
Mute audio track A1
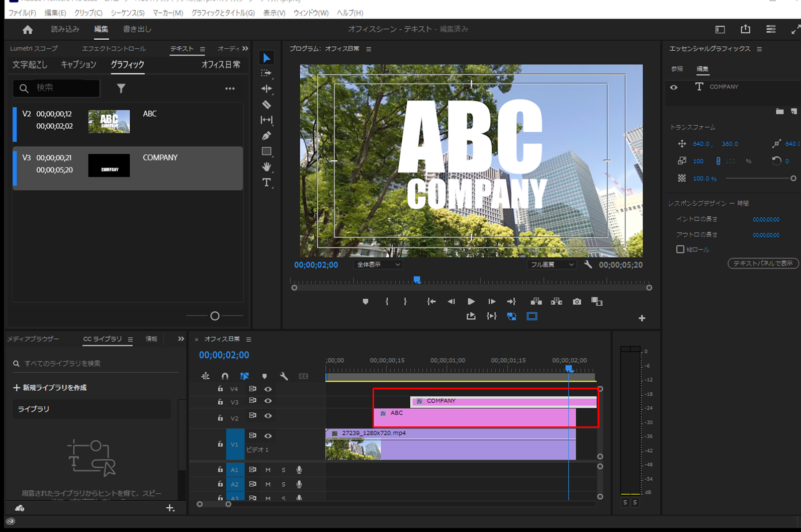[268, 470]
